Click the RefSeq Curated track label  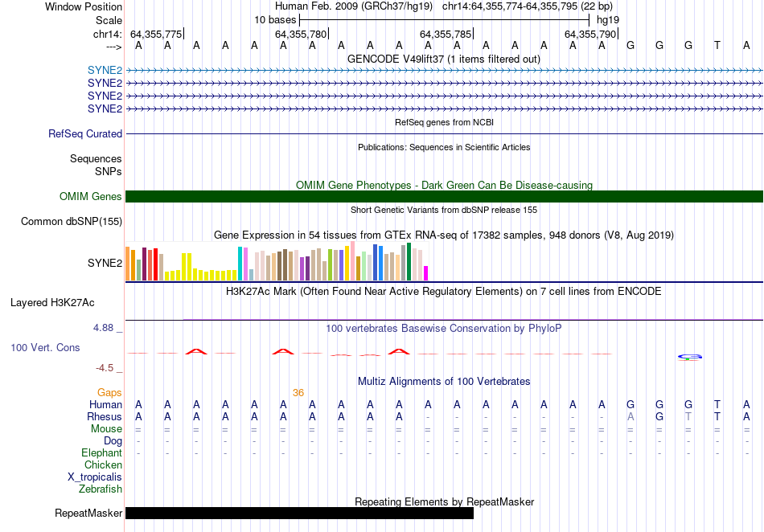pyautogui.click(x=85, y=134)
